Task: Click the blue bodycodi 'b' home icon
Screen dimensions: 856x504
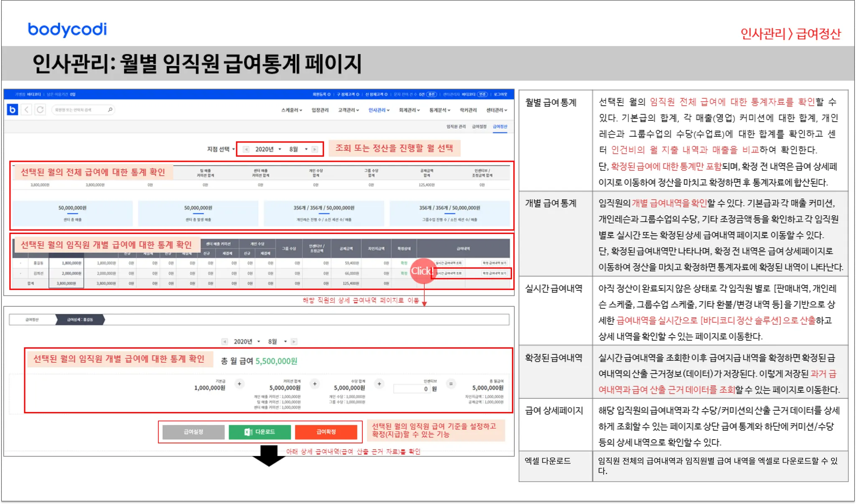Action: pos(13,110)
